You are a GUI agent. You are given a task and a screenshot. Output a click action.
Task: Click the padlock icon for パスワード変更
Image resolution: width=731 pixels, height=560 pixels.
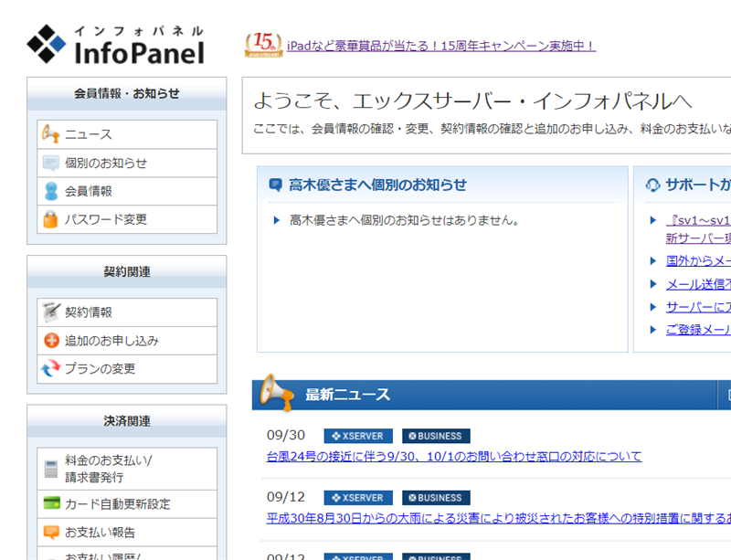point(50,219)
